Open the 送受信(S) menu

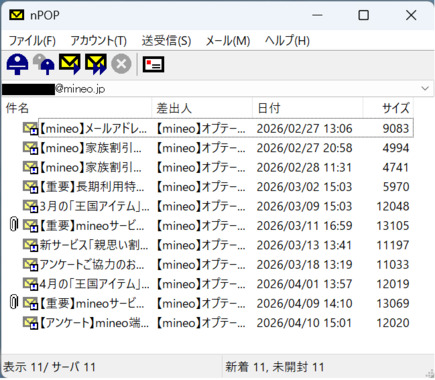166,41
